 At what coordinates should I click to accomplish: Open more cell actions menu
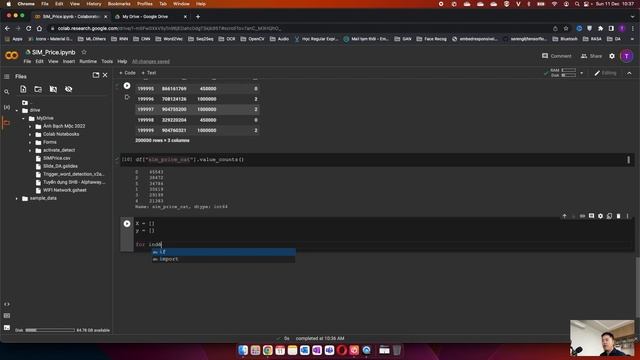click(627, 216)
